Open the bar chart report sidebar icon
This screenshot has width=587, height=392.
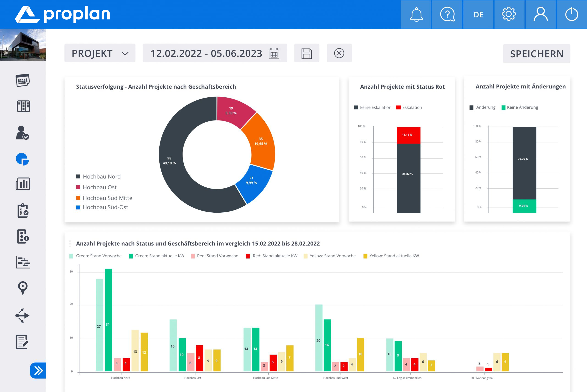(23, 184)
